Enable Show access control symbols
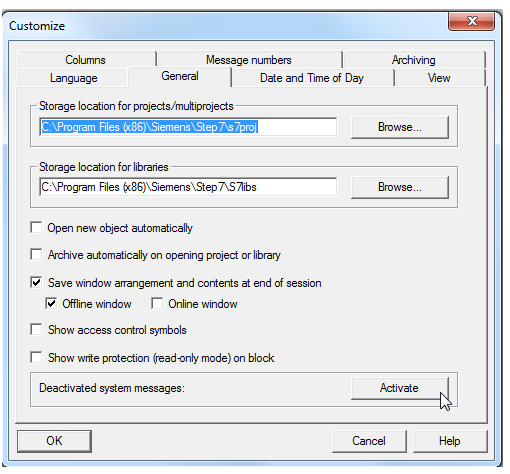Image resolution: width=510 pixels, height=474 pixels. tap(36, 330)
